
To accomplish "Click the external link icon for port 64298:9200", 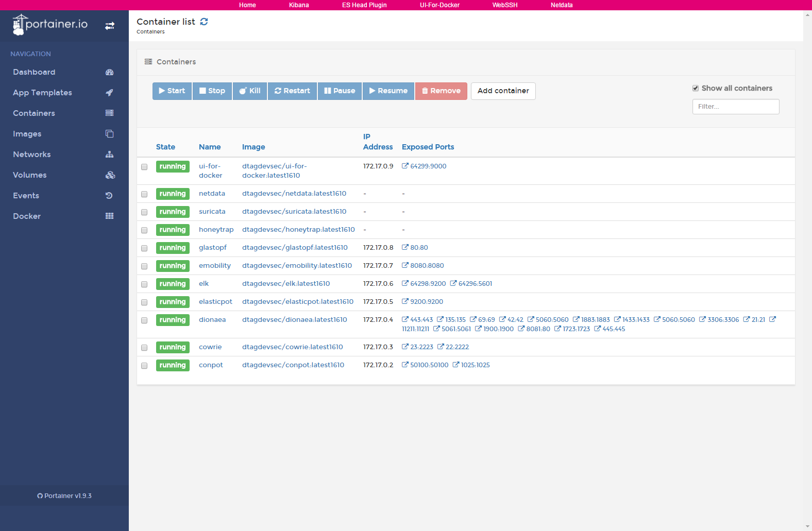I will [405, 283].
